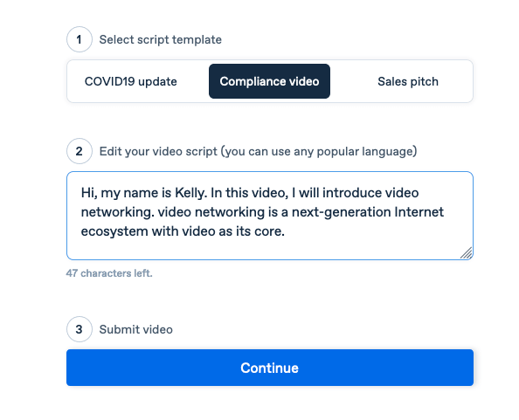The image size is (519, 420).
Task: Click the word 'Internet' in the script
Action: point(419,212)
